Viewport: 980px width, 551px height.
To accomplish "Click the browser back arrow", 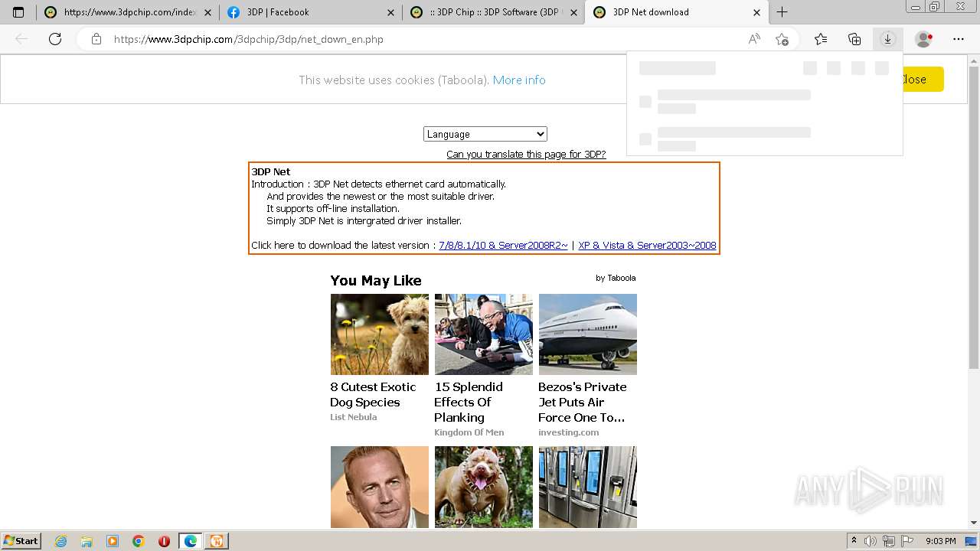I will 21,39.
